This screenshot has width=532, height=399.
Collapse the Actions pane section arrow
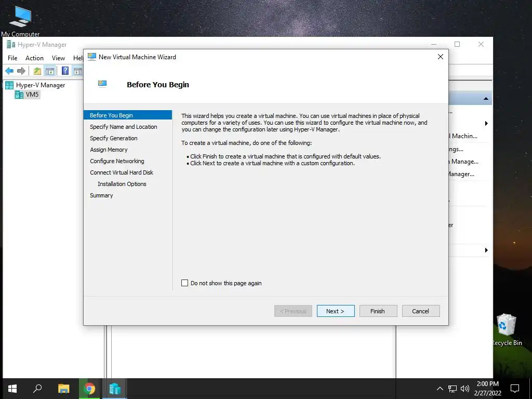point(486,98)
